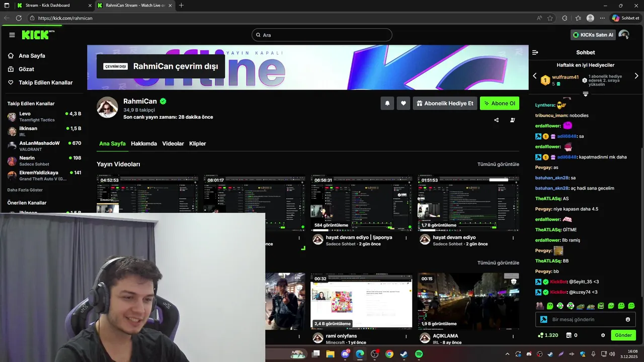Image resolution: width=644 pixels, height=362 pixels.
Task: Open File Explorer from the taskbar
Action: pyautogui.click(x=330, y=354)
